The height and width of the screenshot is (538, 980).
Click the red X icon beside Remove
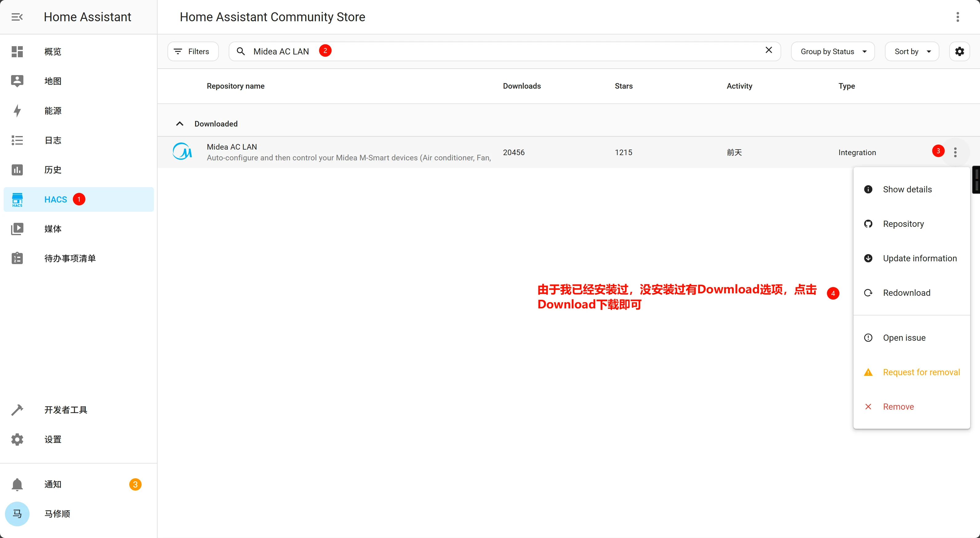tap(868, 407)
